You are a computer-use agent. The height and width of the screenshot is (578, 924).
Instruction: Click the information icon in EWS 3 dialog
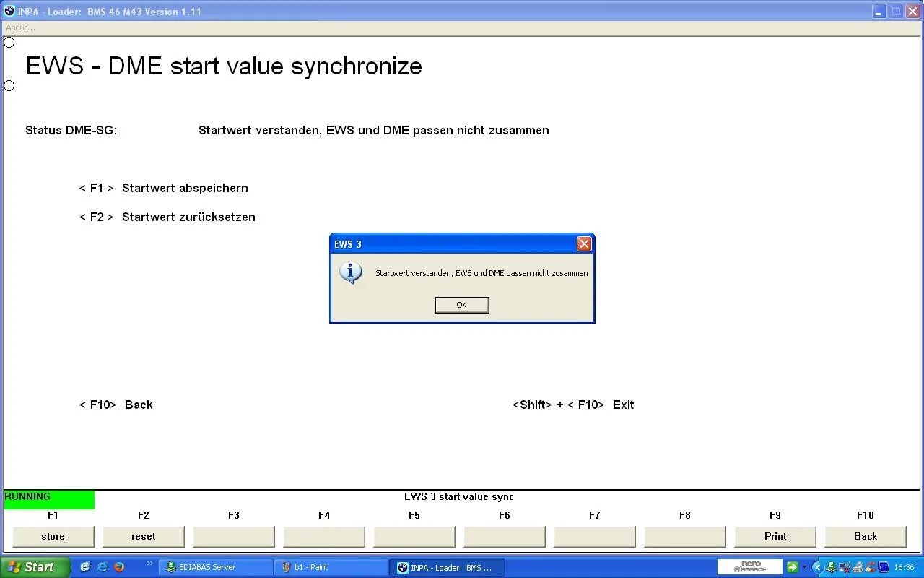point(351,272)
